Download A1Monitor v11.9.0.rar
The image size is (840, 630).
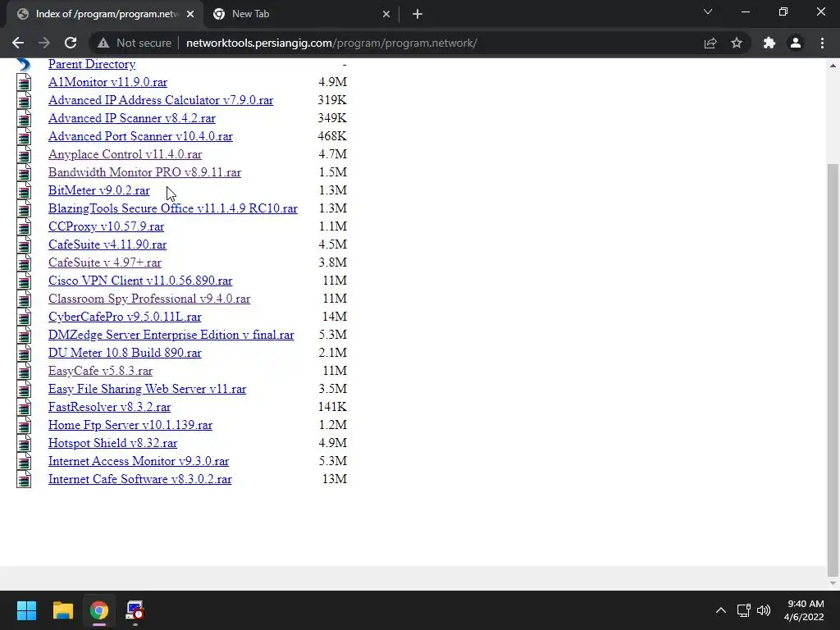[x=107, y=82]
